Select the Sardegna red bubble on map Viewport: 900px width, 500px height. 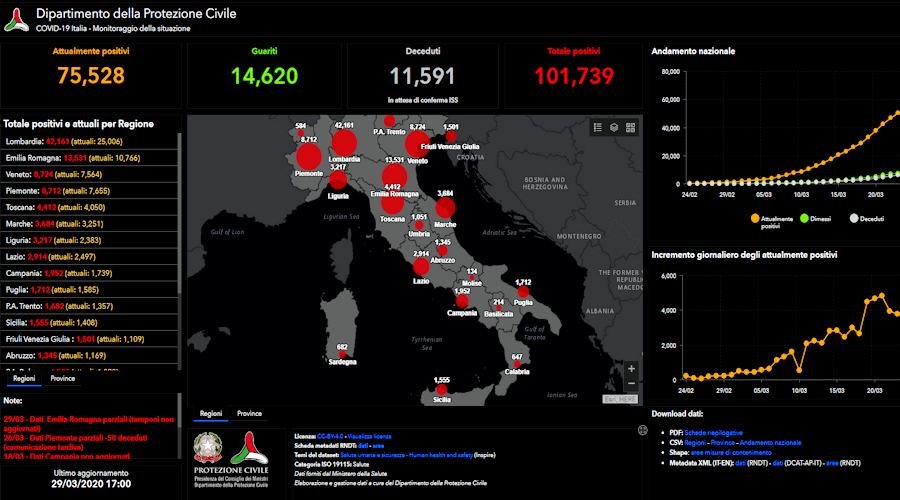(x=342, y=354)
